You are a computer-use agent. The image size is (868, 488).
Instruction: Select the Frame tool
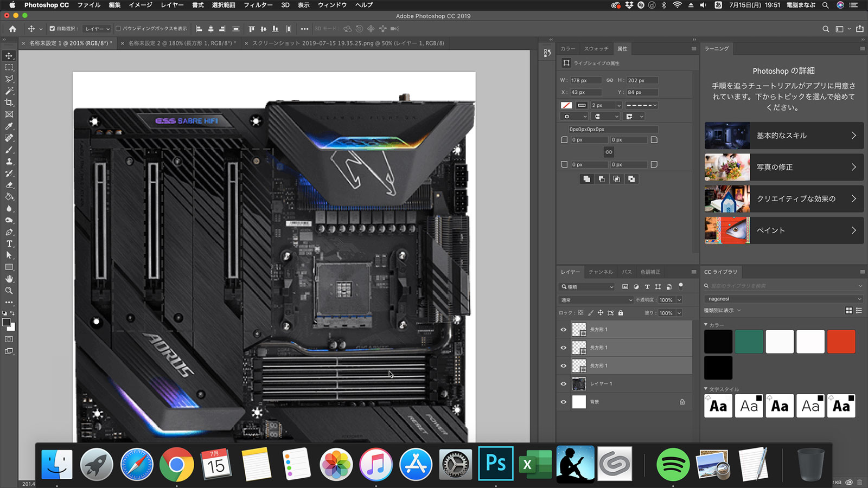point(9,114)
